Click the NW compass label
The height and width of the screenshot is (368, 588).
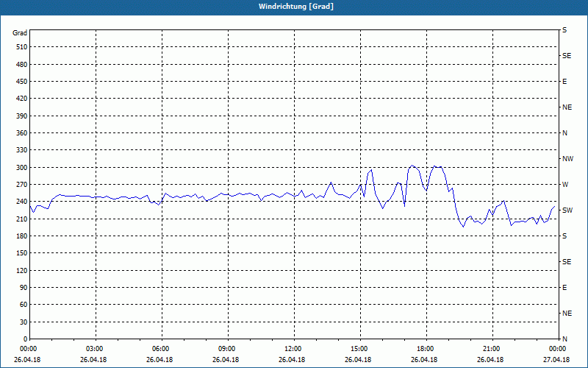pos(567,159)
